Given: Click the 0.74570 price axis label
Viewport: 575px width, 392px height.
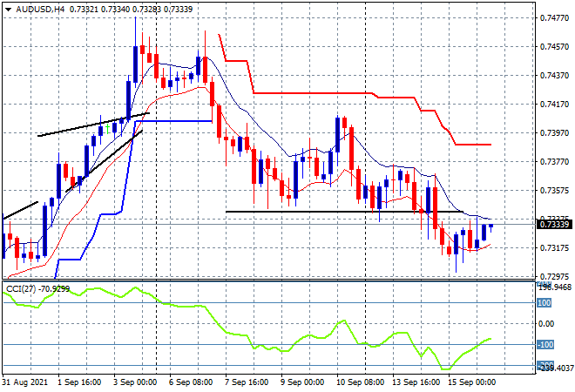Looking at the screenshot, I should click(x=554, y=46).
